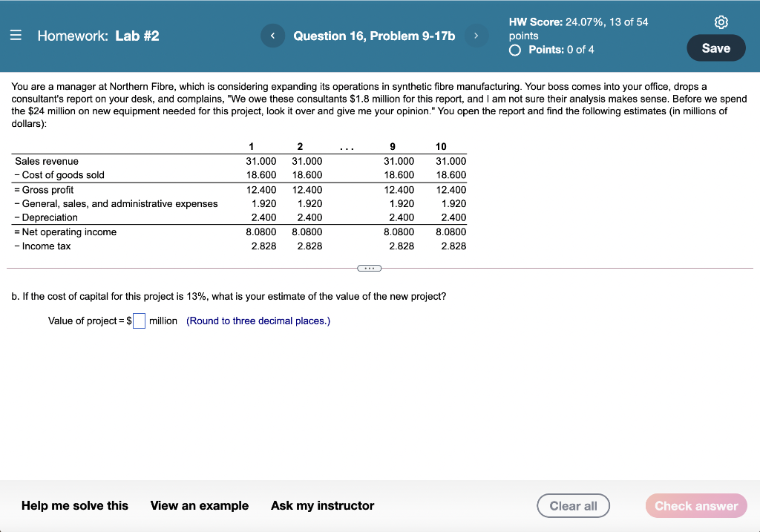Image resolution: width=760 pixels, height=532 pixels.
Task: Go to the previous question with the back arrow
Action: [272, 35]
